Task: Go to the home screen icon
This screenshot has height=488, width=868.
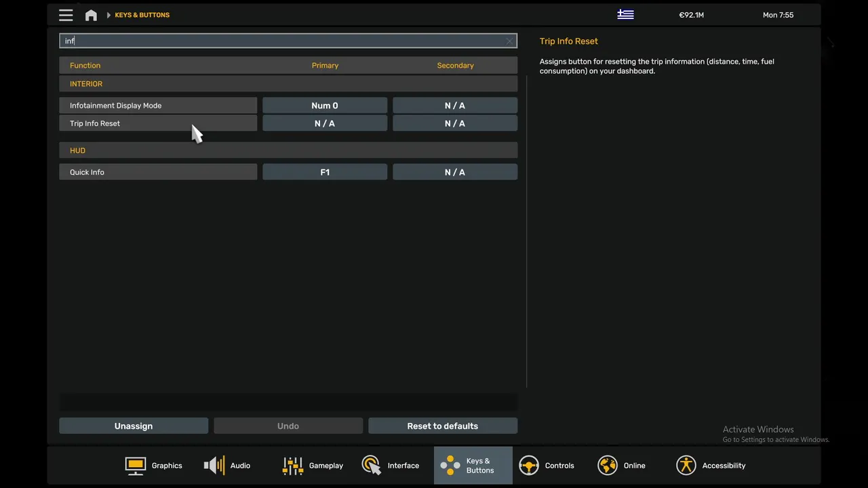Action: pos(91,15)
